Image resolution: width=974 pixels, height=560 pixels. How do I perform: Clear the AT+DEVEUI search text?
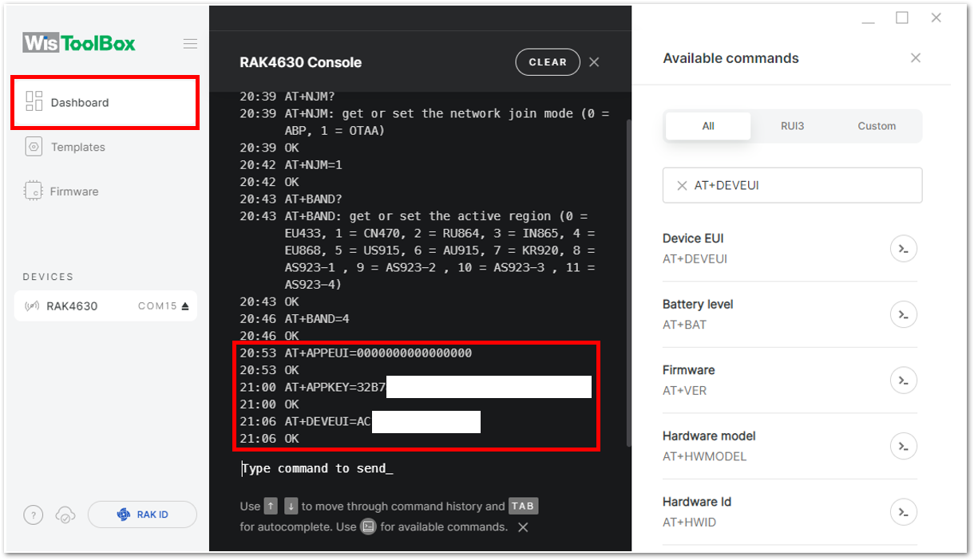click(x=682, y=185)
